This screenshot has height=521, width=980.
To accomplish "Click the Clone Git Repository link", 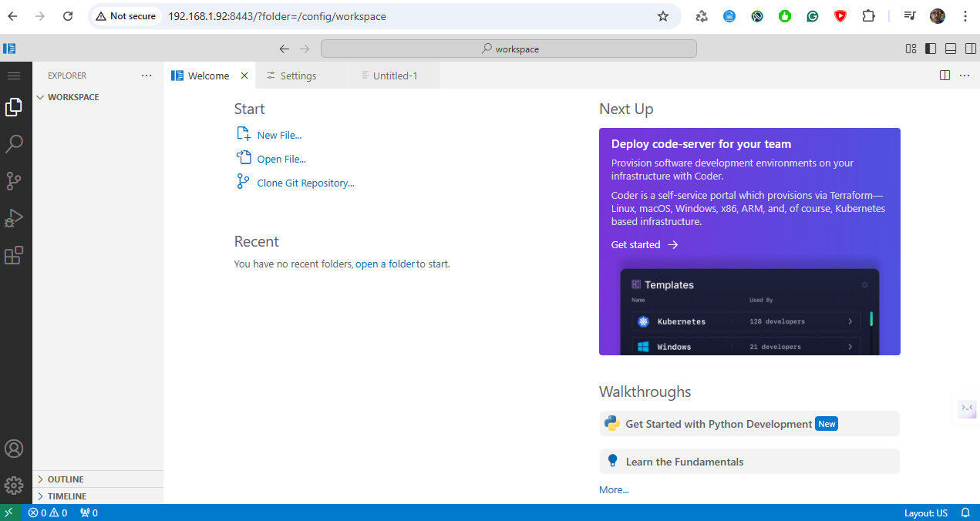I will click(x=305, y=183).
